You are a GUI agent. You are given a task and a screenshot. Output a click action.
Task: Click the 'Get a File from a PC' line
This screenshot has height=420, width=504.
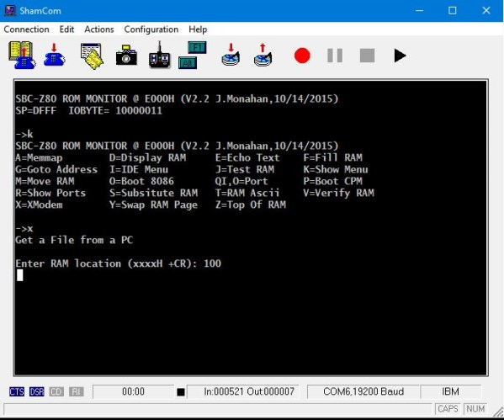74,240
